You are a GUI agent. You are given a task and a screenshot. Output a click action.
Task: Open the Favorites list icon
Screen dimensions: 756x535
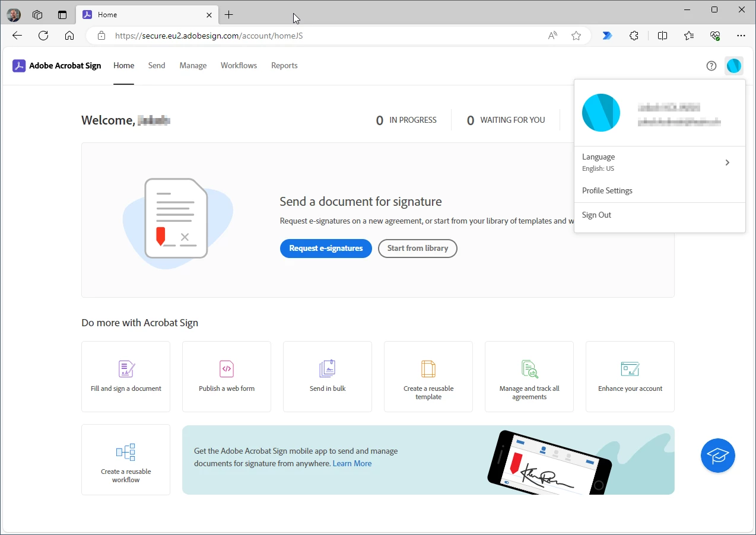[689, 36]
